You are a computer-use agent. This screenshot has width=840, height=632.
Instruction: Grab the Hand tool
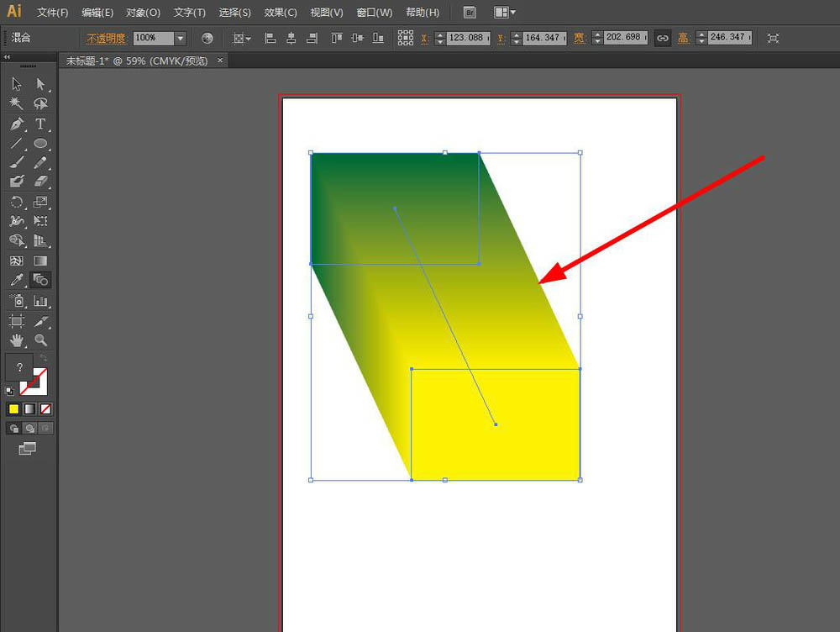[17, 340]
